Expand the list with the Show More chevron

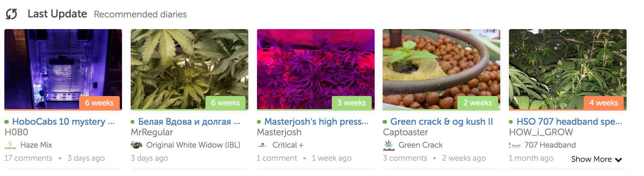click(596, 159)
